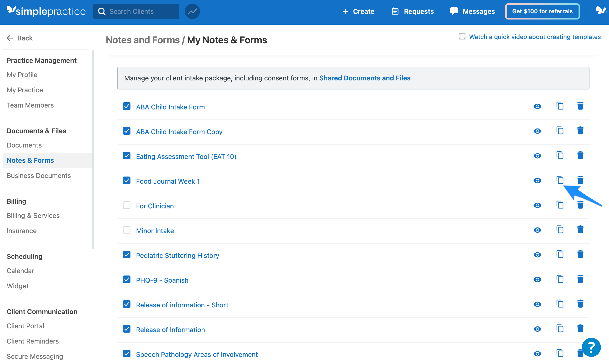Open My Practice settings

click(x=25, y=90)
